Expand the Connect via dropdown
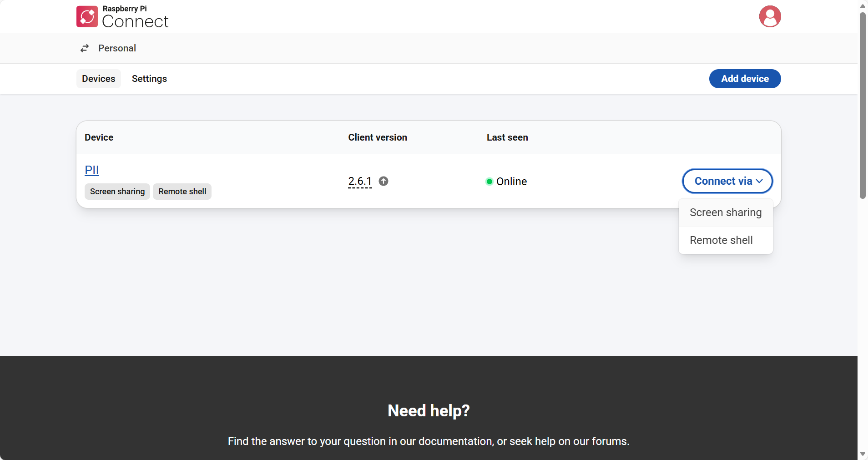 coord(727,181)
